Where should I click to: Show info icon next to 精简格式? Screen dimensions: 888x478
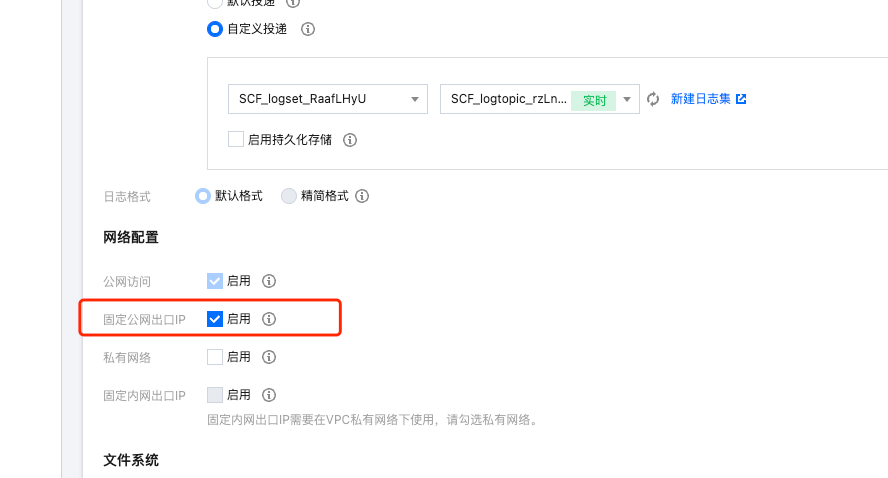tap(362, 196)
